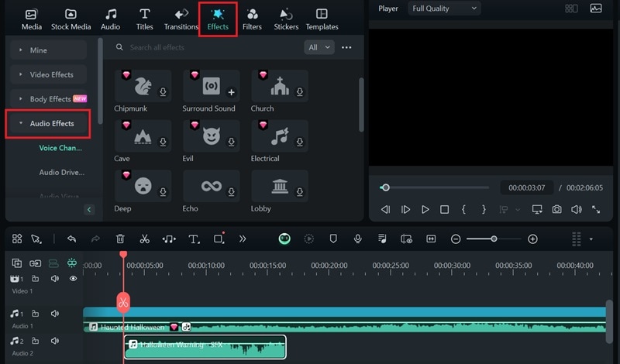The height and width of the screenshot is (364, 620).
Task: Download the Church audio effect
Action: pyautogui.click(x=300, y=92)
